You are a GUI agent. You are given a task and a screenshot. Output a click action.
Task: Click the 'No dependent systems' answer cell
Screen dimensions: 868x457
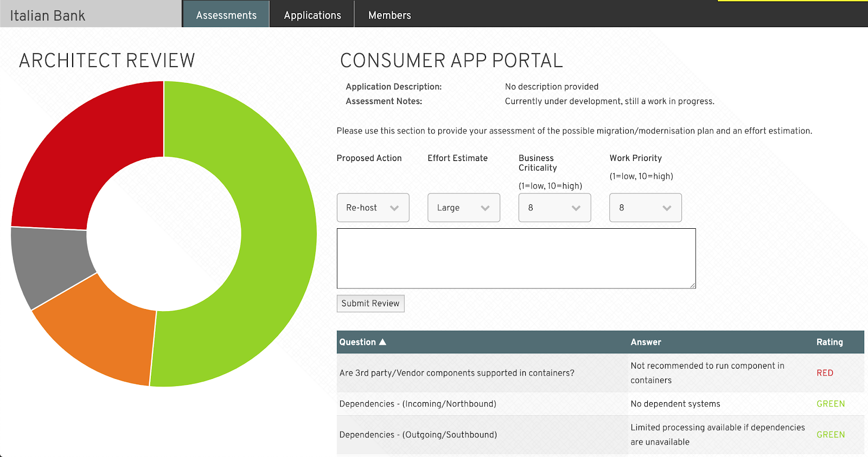click(x=675, y=404)
